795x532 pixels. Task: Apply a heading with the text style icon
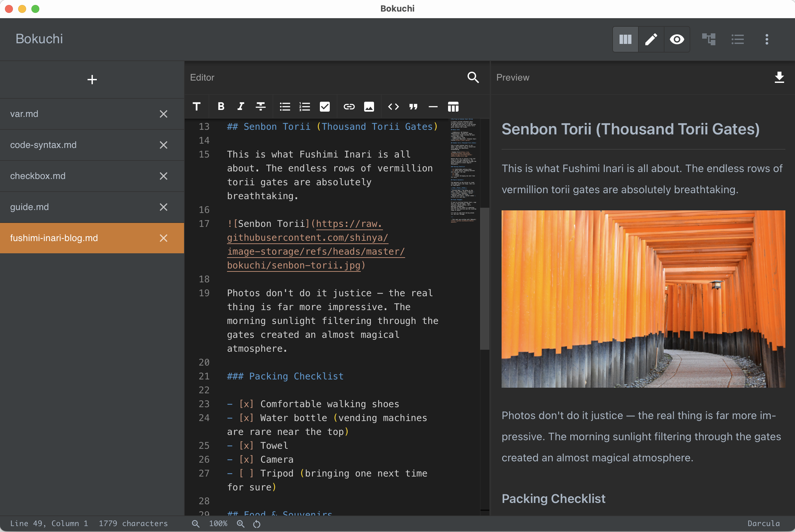click(197, 107)
